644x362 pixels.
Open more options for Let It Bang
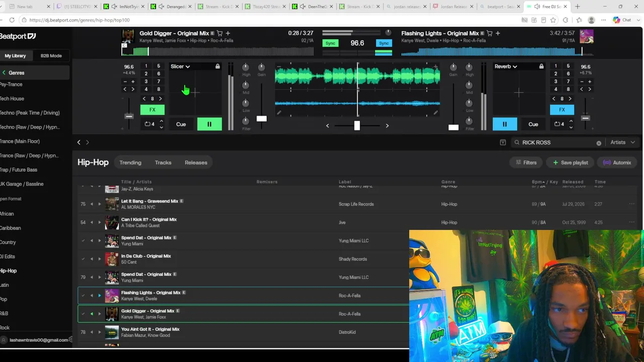[x=632, y=204]
